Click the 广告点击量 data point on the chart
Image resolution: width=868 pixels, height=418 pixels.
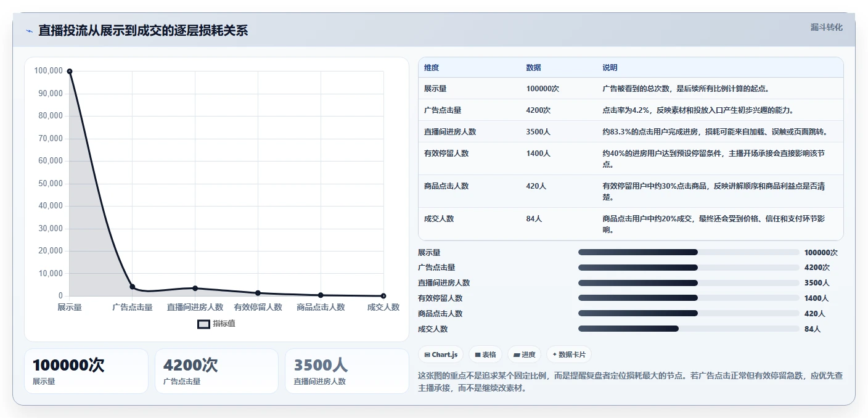[133, 287]
